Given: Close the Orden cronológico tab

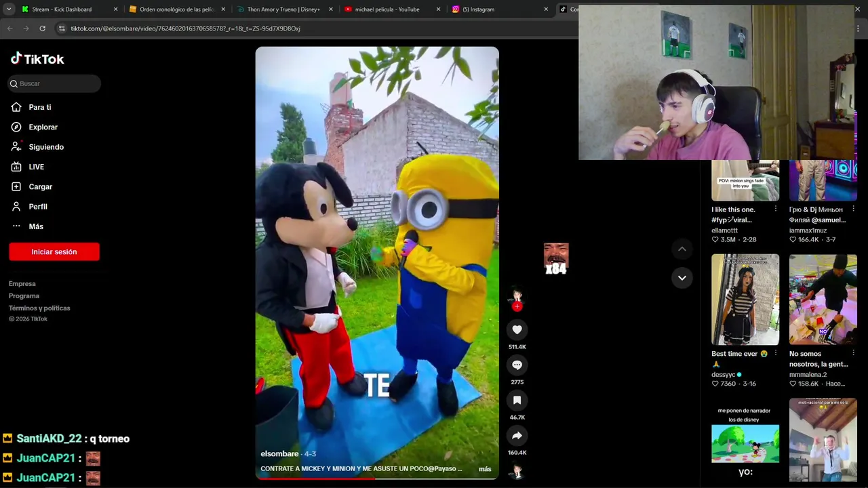Looking at the screenshot, I should tap(223, 9).
